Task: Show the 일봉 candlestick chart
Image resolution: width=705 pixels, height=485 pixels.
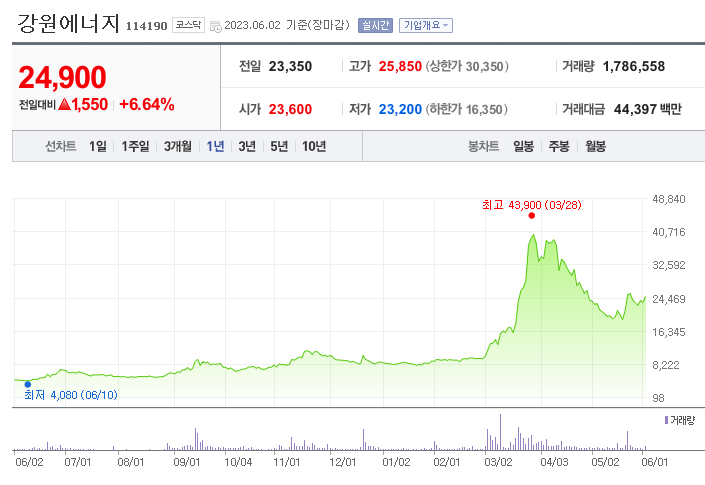Action: click(523, 146)
